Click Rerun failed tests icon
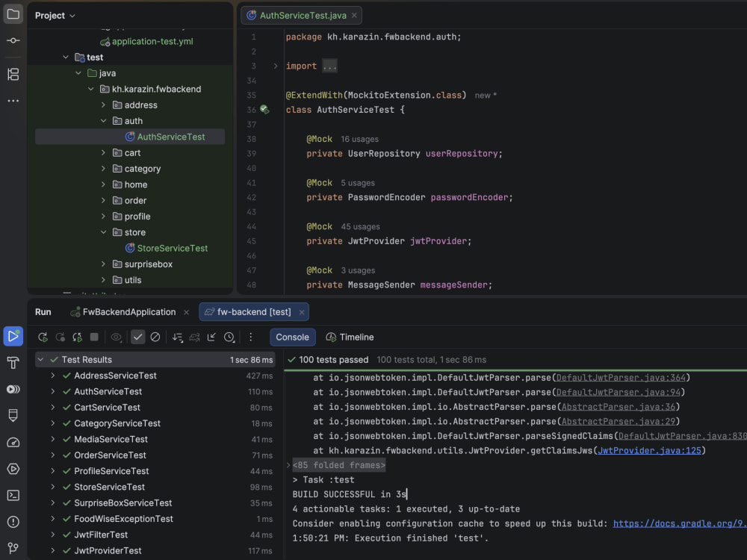This screenshot has width=747, height=560. coord(60,337)
